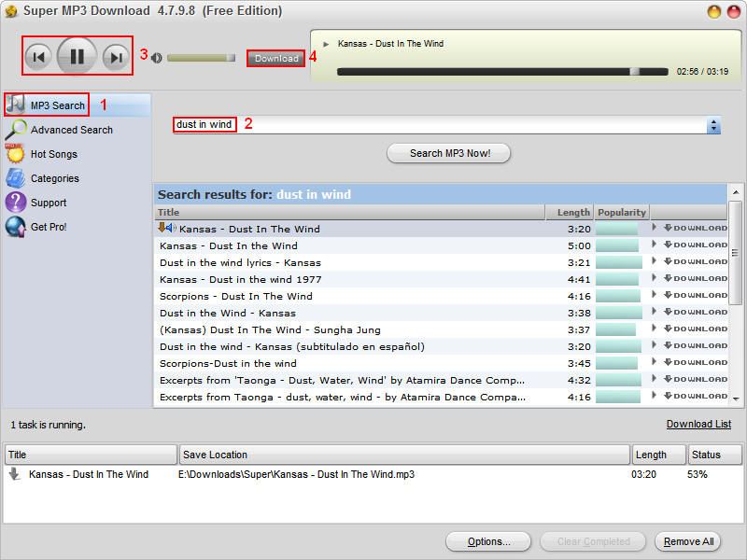Click Remove All

click(688, 542)
